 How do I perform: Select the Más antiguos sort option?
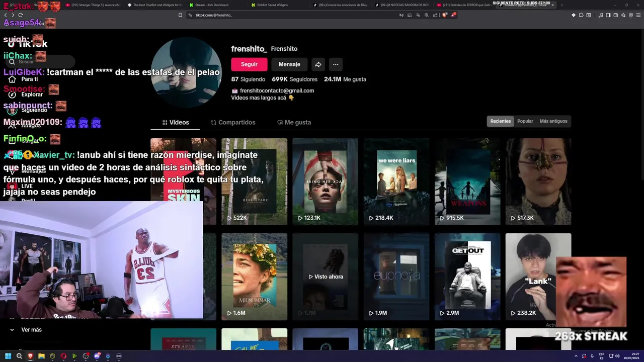point(553,121)
